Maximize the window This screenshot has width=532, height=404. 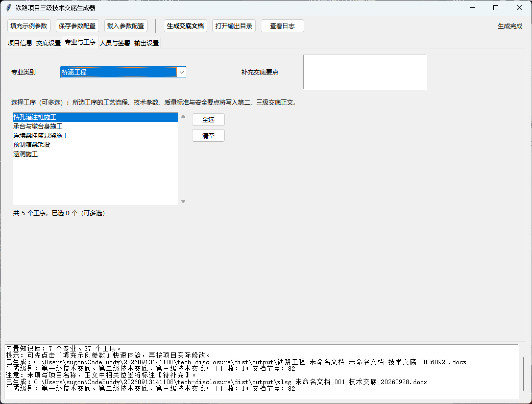click(x=496, y=8)
